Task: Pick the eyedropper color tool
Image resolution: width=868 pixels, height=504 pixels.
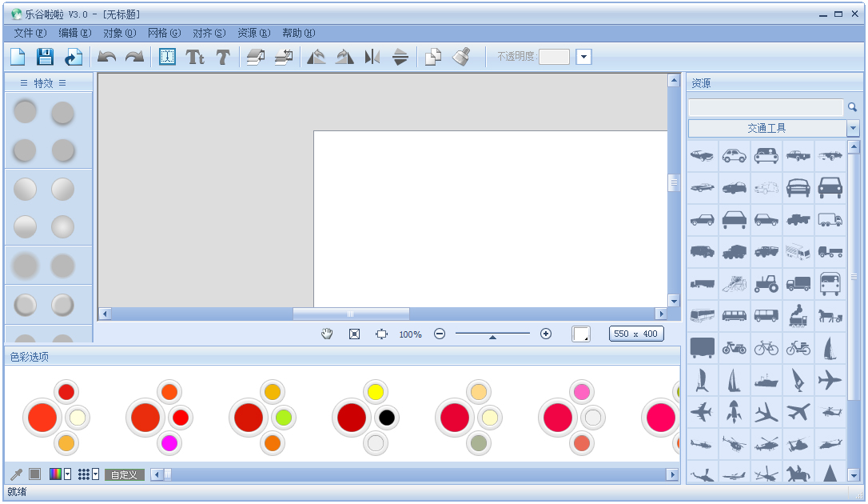Action: [x=16, y=474]
